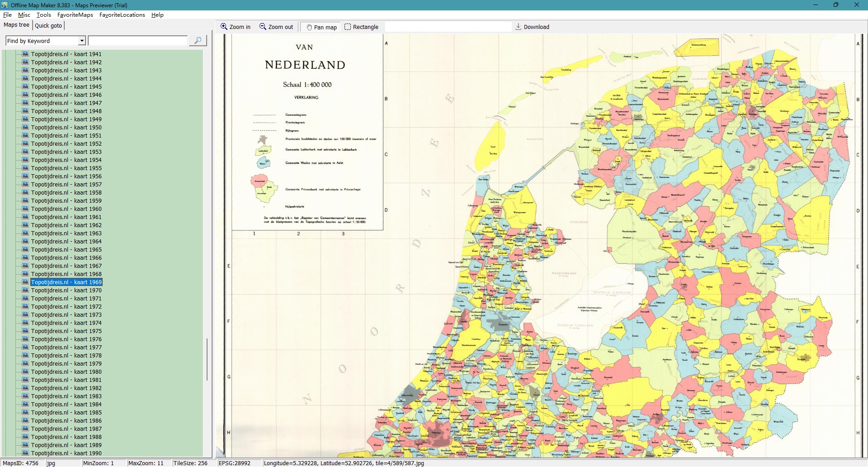Click map icon beside kaart 1975
This screenshot has width=868, height=467.
coord(25,331)
